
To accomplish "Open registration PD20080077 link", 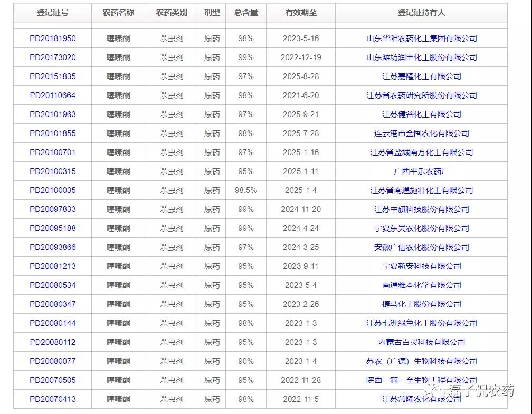I will click(x=53, y=361).
